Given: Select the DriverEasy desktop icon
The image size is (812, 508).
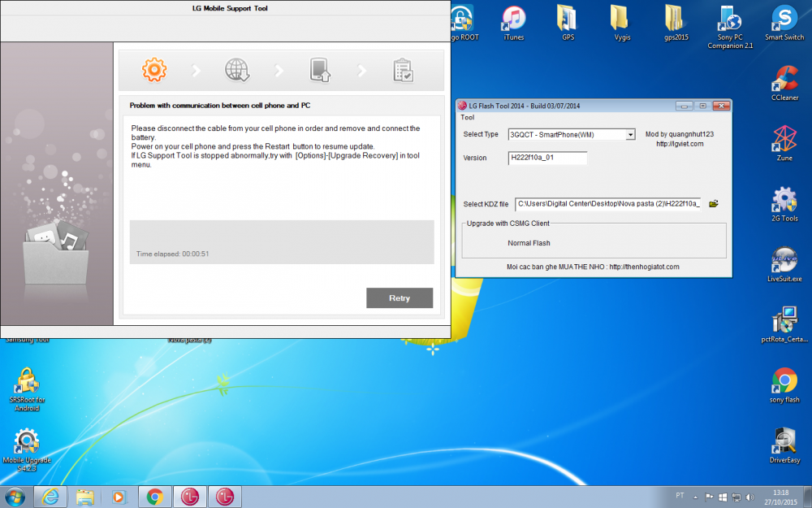Looking at the screenshot, I should tap(784, 445).
